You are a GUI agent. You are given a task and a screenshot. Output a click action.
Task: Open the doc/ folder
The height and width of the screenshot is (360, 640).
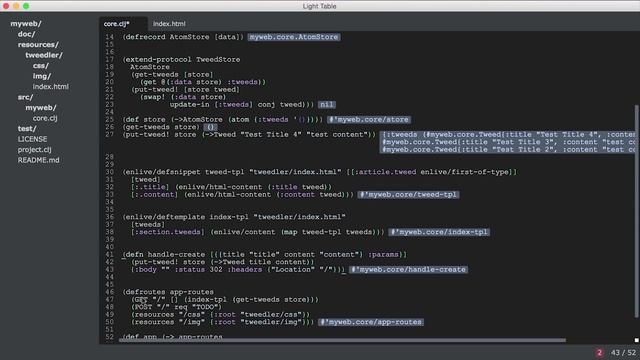click(27, 34)
